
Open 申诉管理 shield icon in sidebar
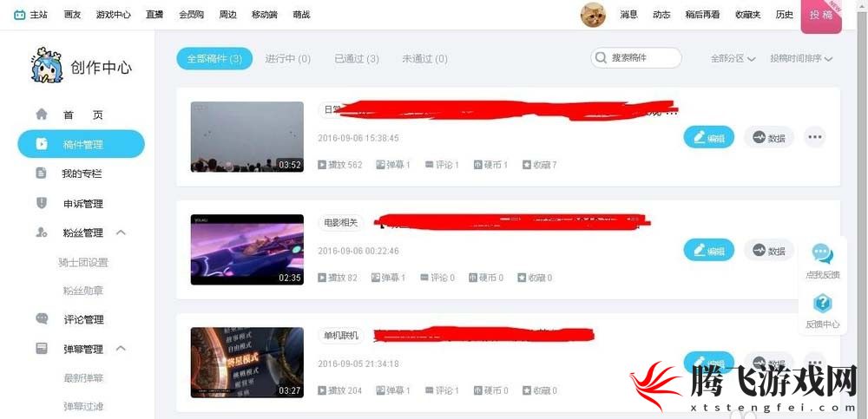pos(42,203)
